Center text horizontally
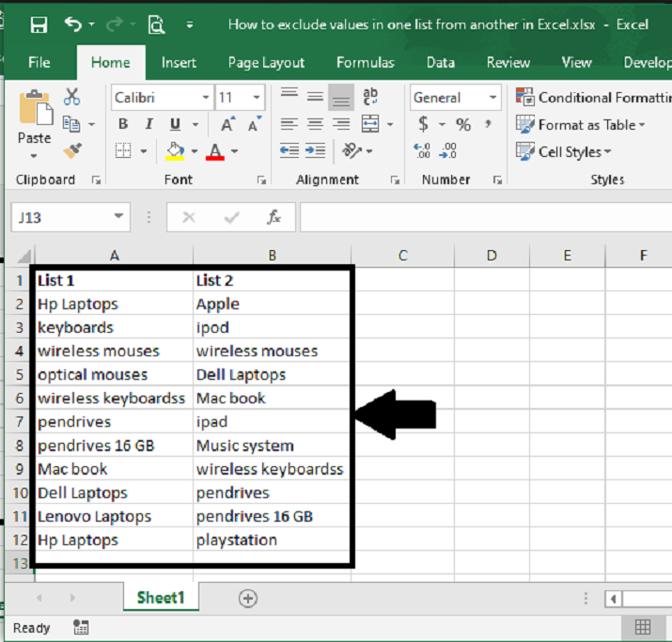The height and width of the screenshot is (642, 672). (x=315, y=124)
